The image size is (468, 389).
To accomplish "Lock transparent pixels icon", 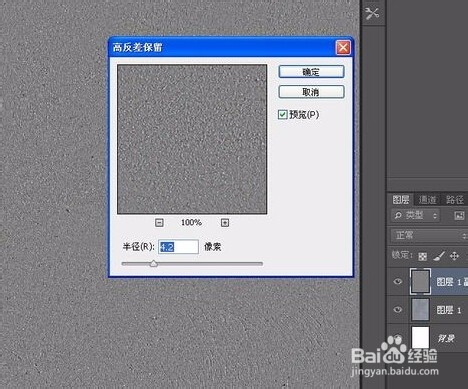I will coord(422,256).
